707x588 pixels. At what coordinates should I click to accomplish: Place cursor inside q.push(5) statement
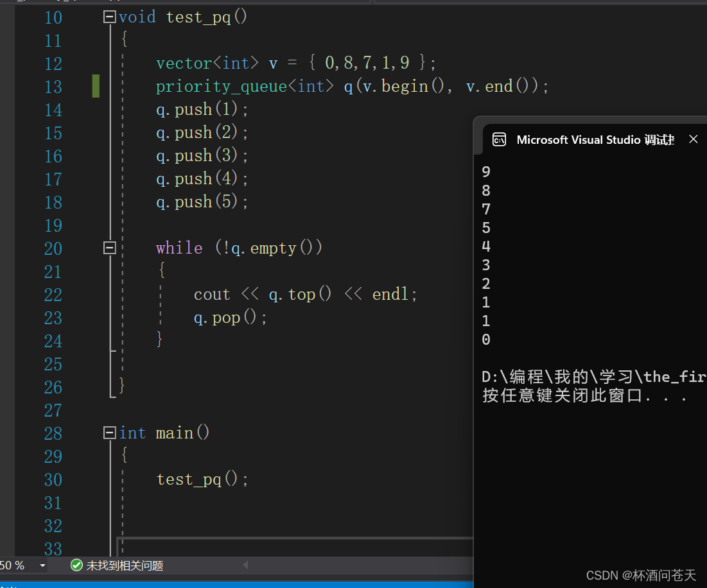click(199, 201)
